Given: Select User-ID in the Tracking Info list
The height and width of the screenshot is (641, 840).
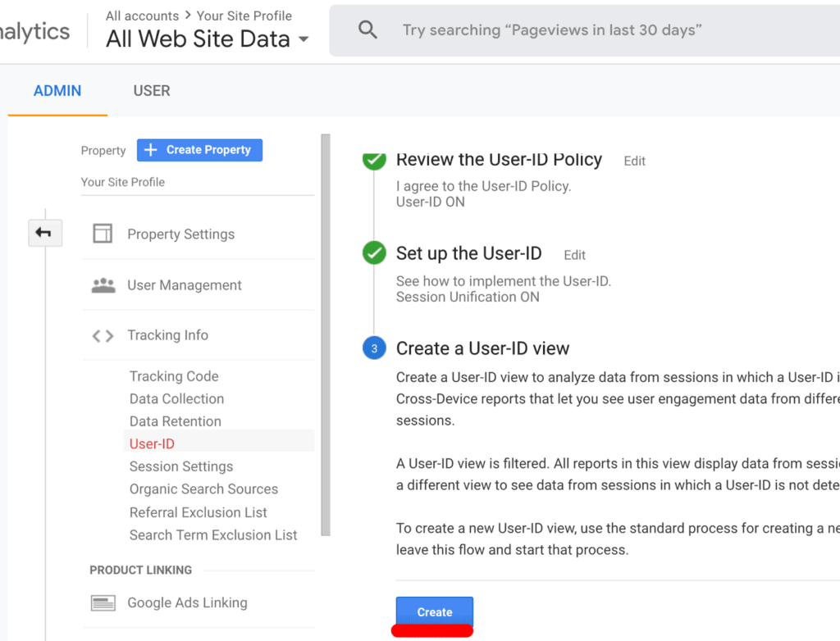Looking at the screenshot, I should (x=151, y=443).
